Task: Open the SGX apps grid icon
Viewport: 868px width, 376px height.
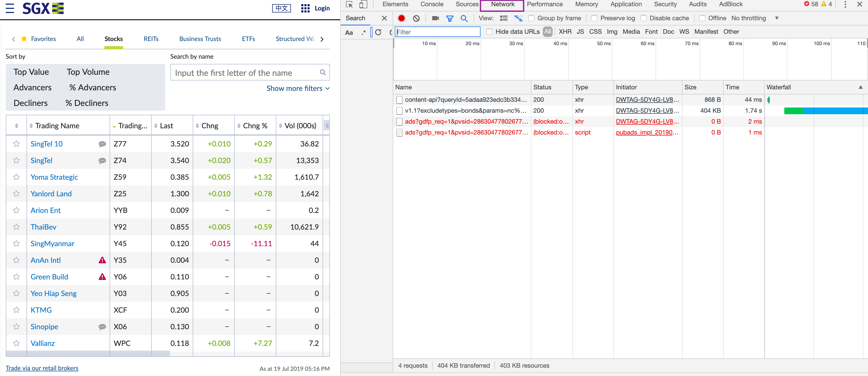Action: pyautogui.click(x=305, y=8)
